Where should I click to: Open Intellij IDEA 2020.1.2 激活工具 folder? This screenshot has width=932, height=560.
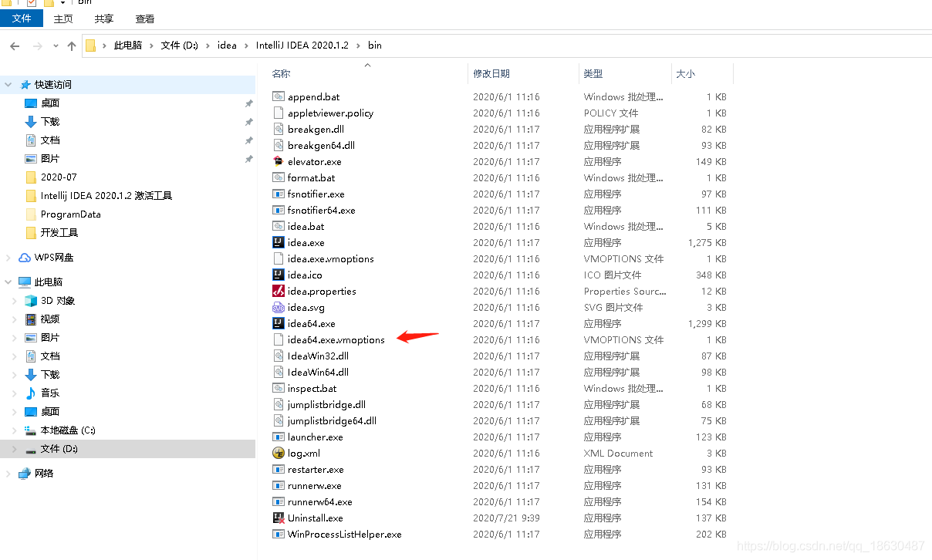(106, 195)
